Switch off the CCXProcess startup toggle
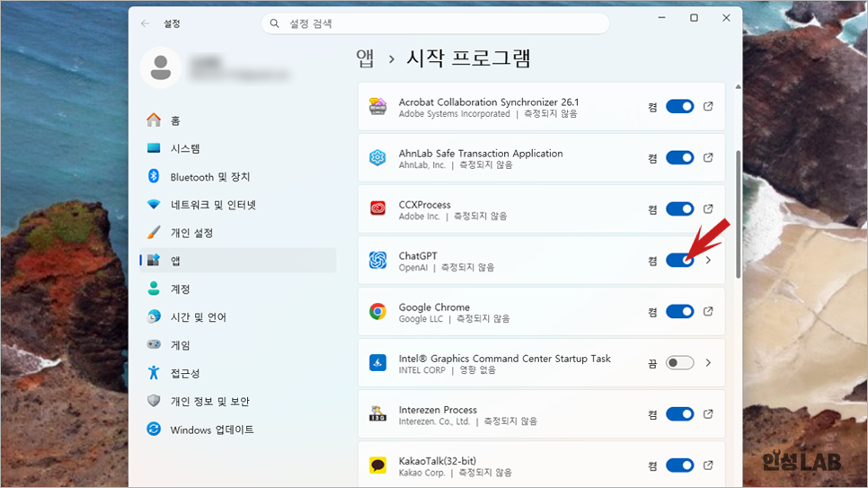868x488 pixels. 680,209
